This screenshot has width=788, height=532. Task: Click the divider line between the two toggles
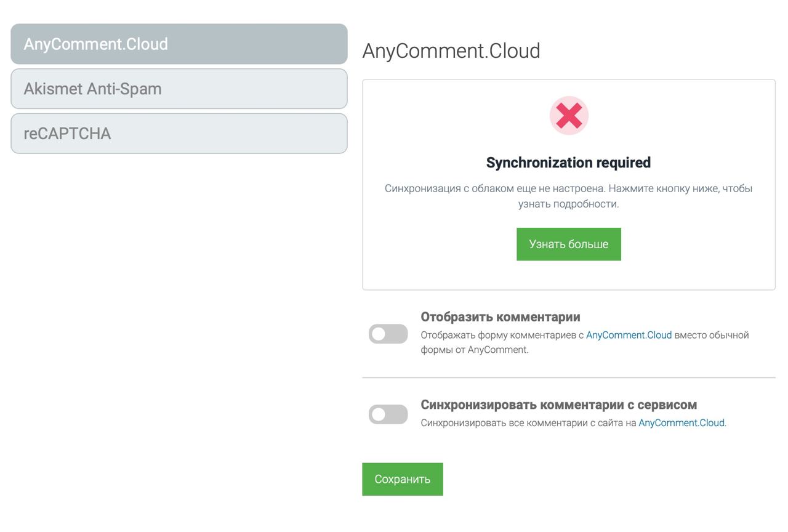pos(568,377)
